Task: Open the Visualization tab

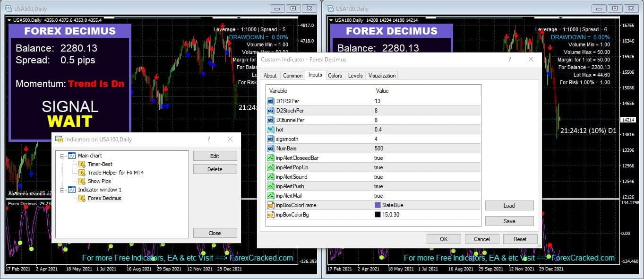Action: [x=382, y=76]
